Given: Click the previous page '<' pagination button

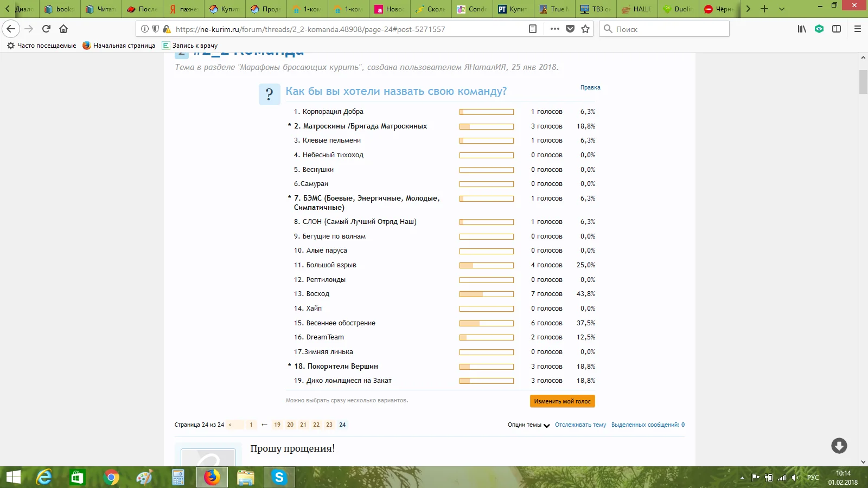Looking at the screenshot, I should click(x=235, y=425).
